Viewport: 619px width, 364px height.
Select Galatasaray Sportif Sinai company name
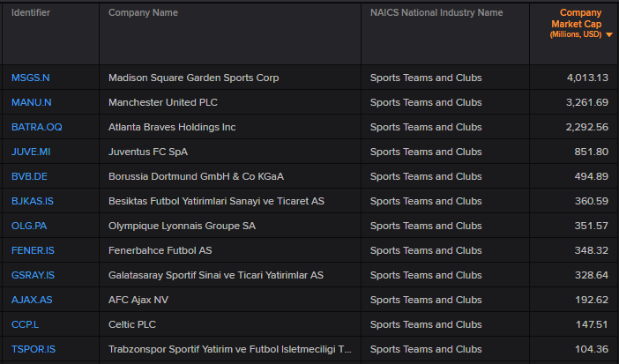point(216,275)
